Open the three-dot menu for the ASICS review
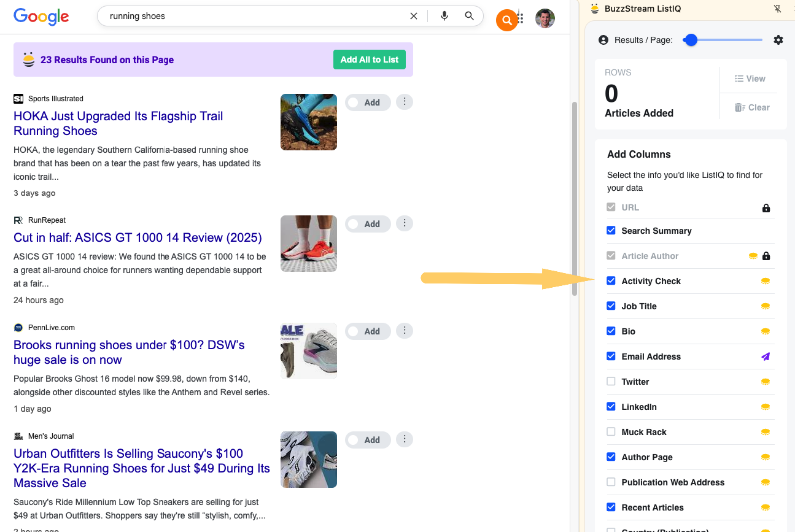This screenshot has height=532, width=795. pyautogui.click(x=404, y=223)
